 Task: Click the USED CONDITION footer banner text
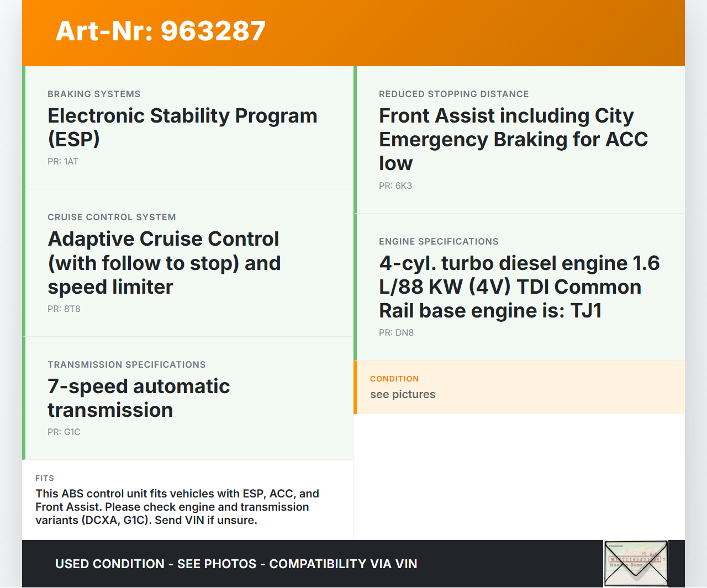point(236,564)
